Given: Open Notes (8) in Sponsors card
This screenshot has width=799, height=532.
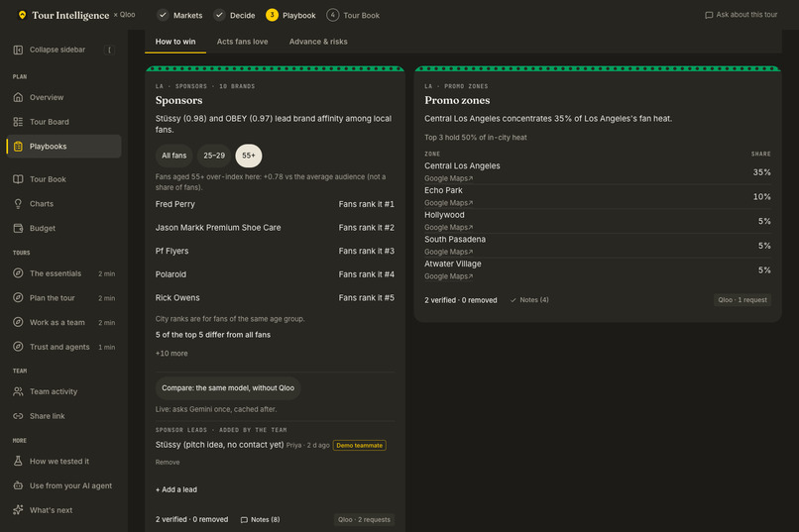Looking at the screenshot, I should coord(260,520).
